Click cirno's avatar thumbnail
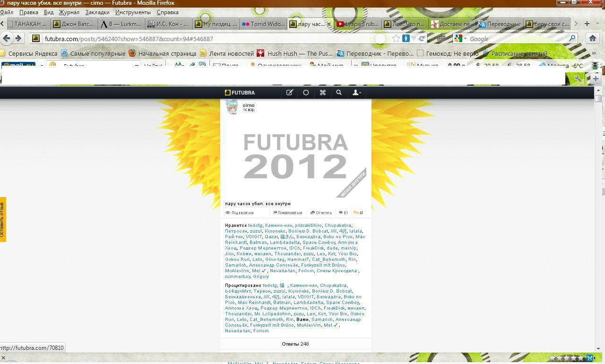Image resolution: width=605 pixels, height=364 pixels. tap(232, 107)
